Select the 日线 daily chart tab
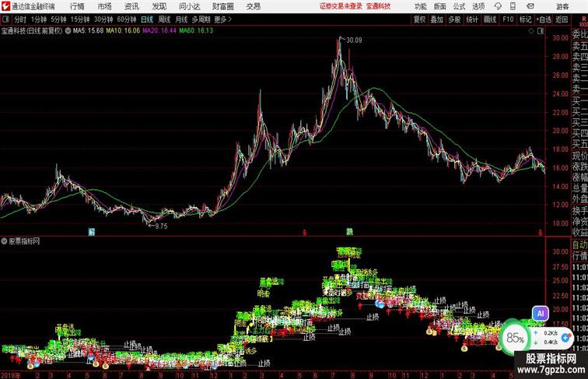This screenshot has height=379, width=588. 147,19
